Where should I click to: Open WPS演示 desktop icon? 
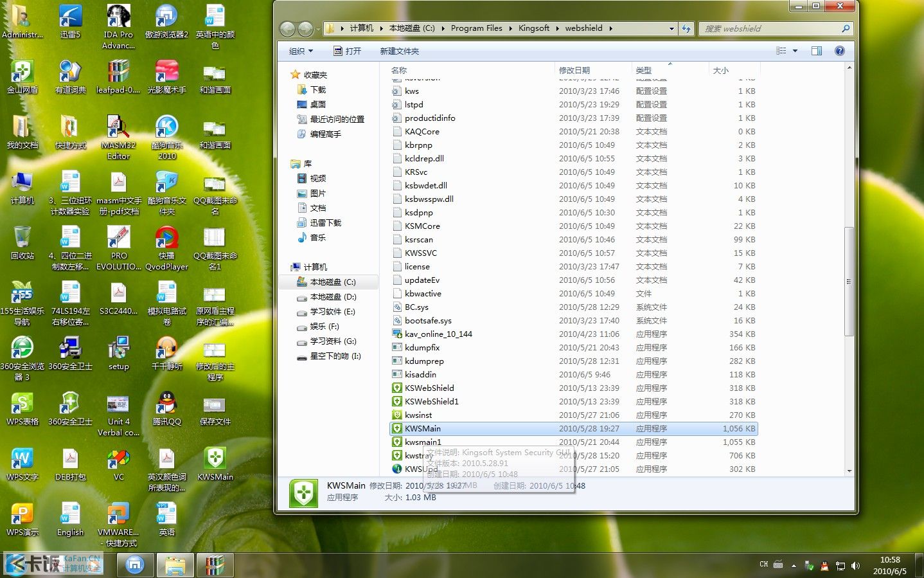click(22, 519)
